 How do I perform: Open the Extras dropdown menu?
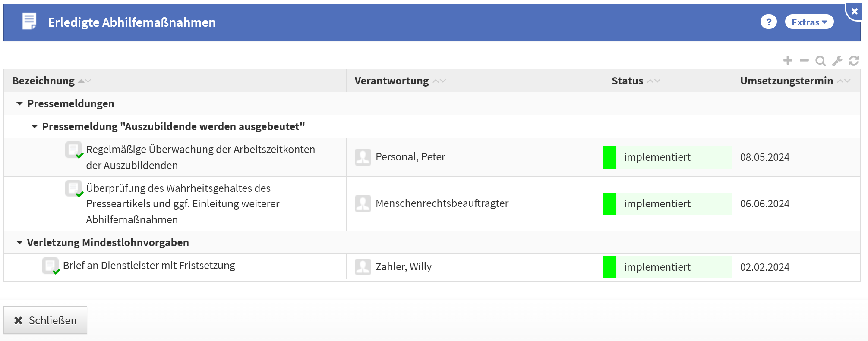click(x=809, y=22)
